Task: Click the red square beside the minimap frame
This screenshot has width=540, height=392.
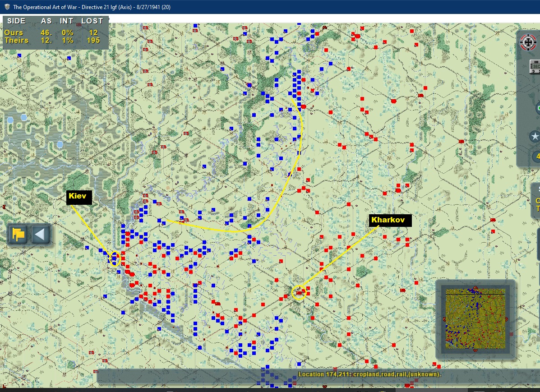Action: (511, 334)
